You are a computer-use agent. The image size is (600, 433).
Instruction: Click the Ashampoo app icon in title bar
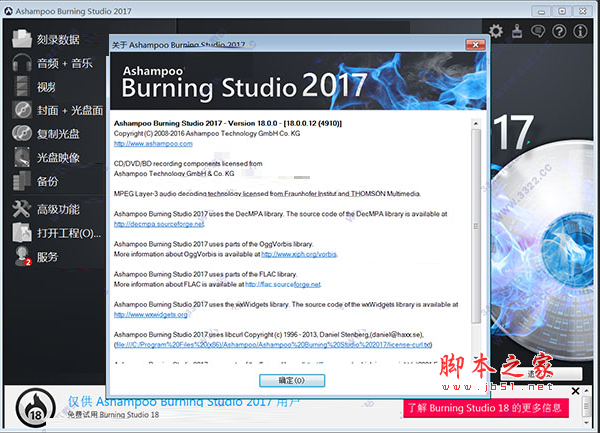coord(8,11)
